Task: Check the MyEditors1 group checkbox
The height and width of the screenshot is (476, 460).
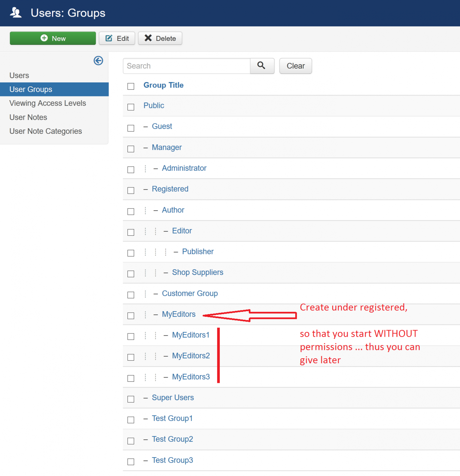Action: (131, 336)
